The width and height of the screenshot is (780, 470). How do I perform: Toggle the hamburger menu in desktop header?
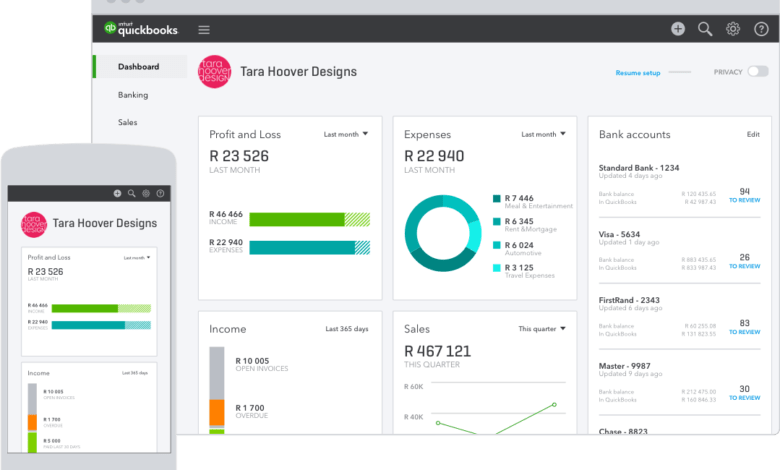[204, 30]
